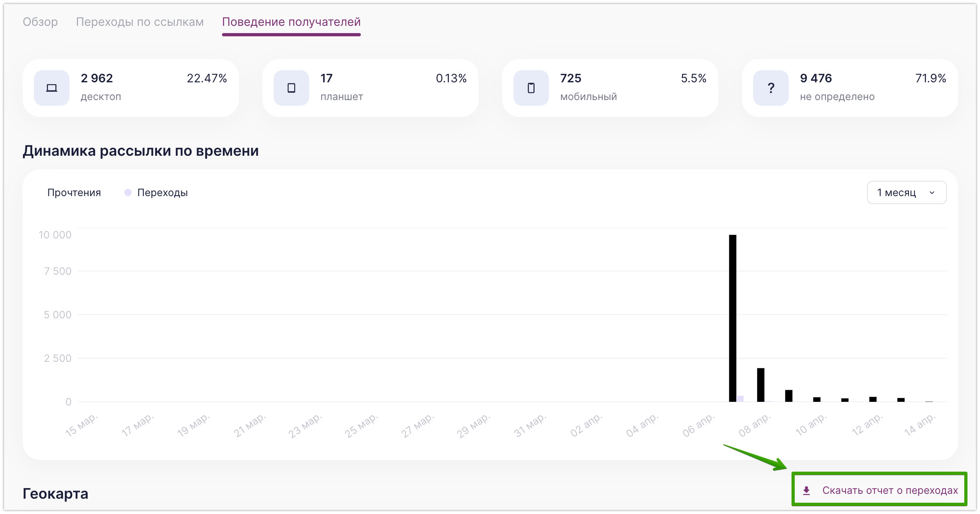Click the download arrow icon
980x514 pixels.
tap(806, 491)
